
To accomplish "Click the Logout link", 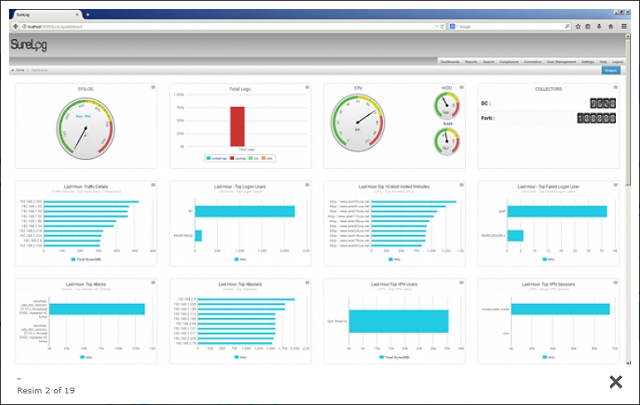I will [618, 62].
